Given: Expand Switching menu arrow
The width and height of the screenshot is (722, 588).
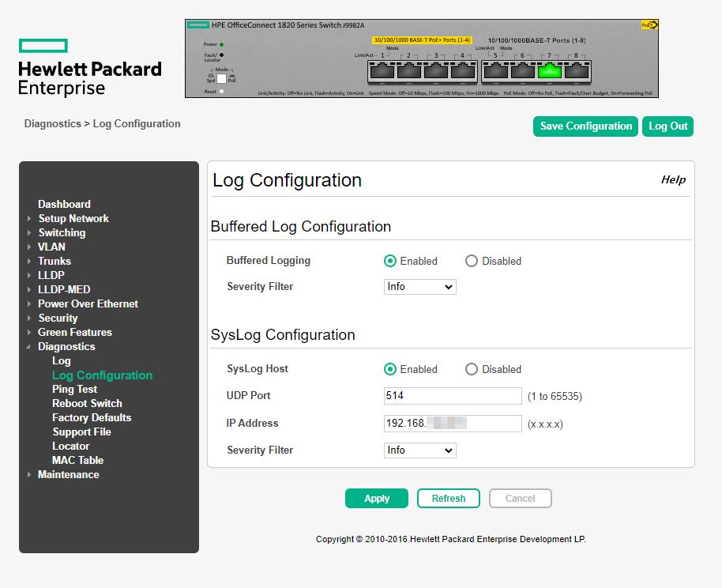Looking at the screenshot, I should point(29,232).
